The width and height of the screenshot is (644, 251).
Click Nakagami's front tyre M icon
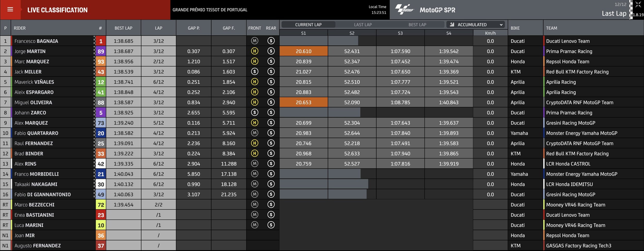(255, 184)
